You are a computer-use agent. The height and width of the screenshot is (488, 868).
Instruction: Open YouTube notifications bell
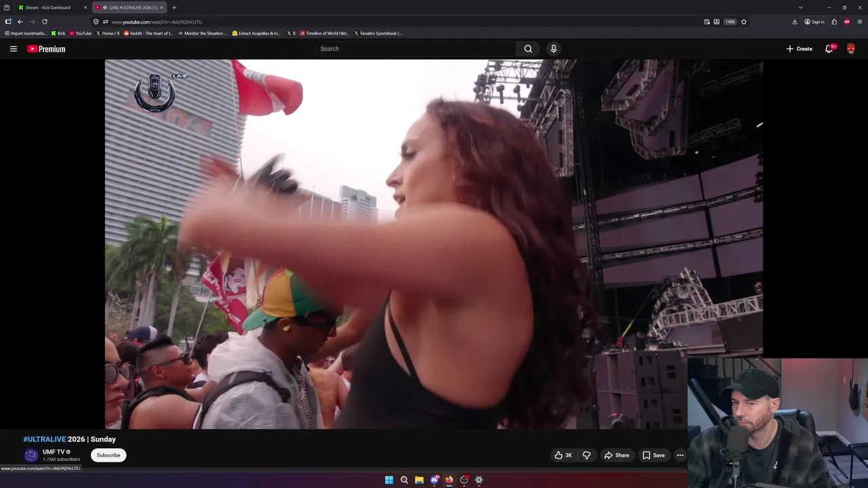point(829,49)
